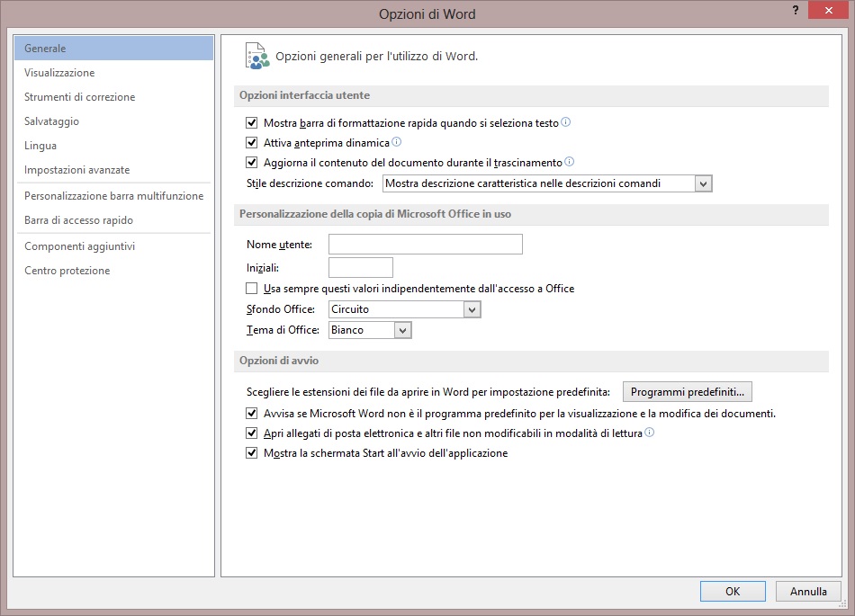Open Componenti aggiuntivi

(x=113, y=246)
